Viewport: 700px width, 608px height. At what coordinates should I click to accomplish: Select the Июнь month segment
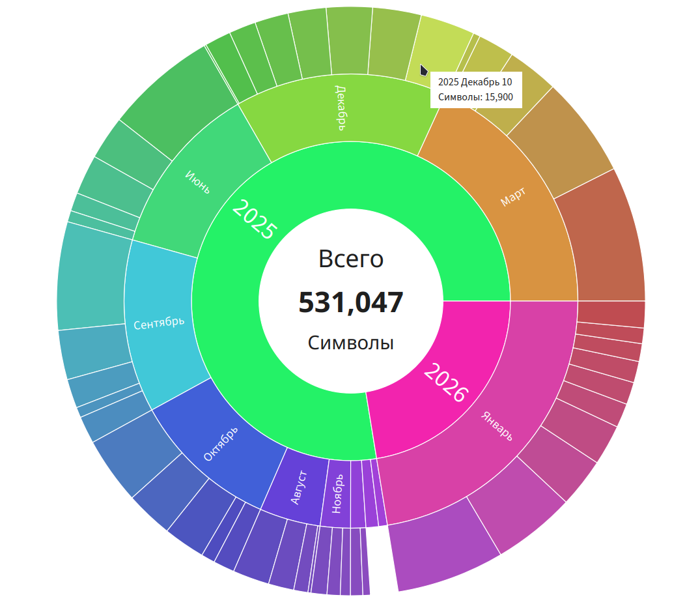point(197,182)
